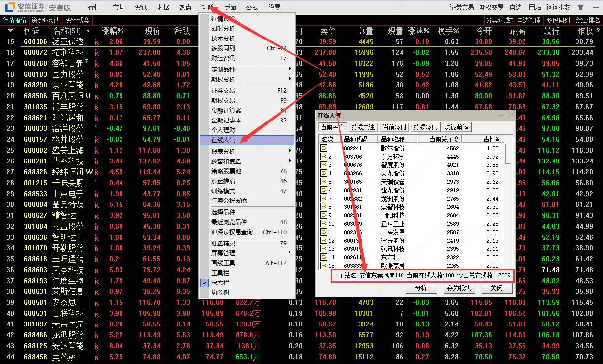Click the R marker next to 天益医疗
The height and width of the screenshot is (364, 603).
point(96,324)
